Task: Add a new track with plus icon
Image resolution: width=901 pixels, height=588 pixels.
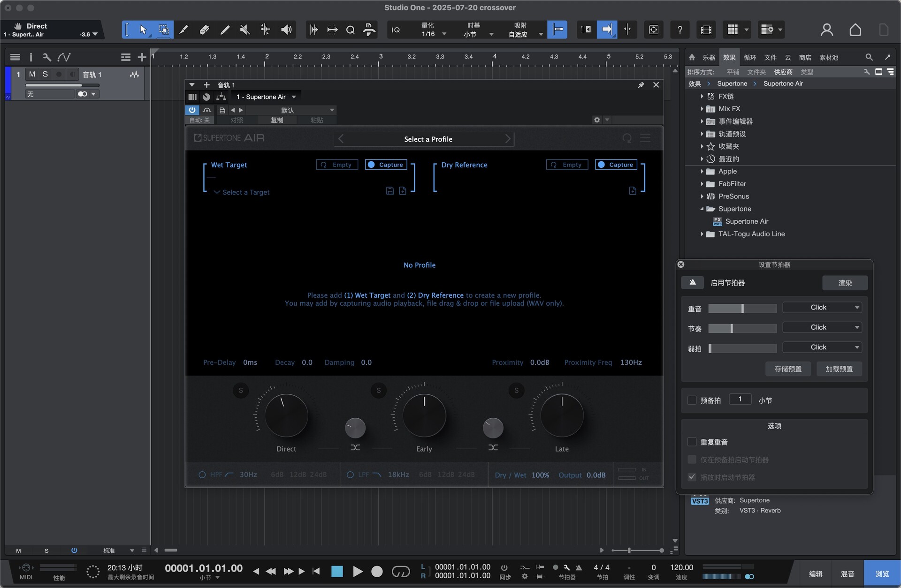Action: tap(142, 57)
